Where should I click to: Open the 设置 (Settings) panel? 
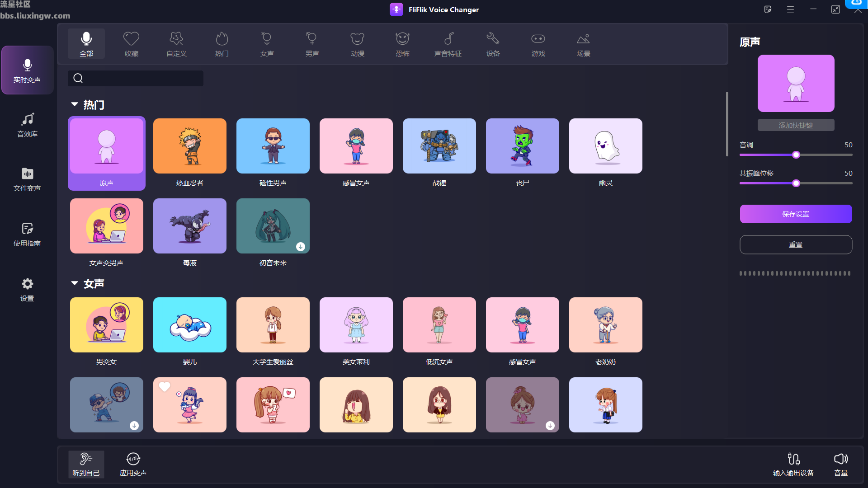[26, 289]
